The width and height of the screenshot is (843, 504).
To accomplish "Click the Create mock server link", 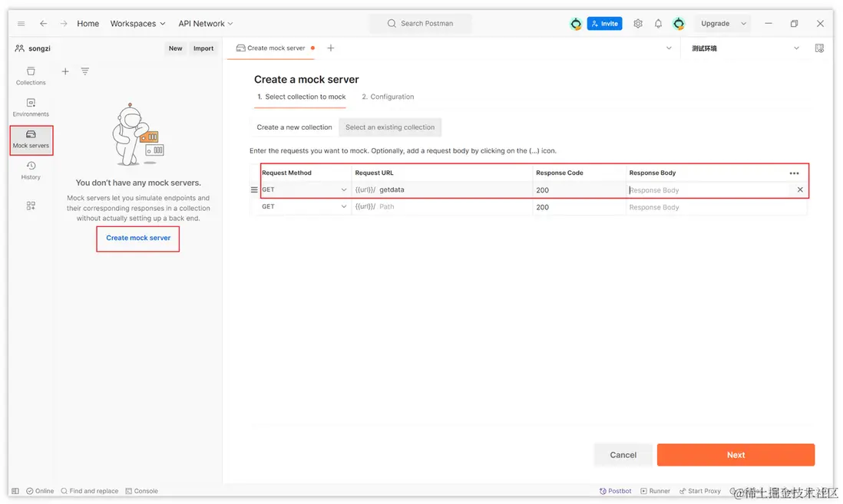I will click(138, 238).
